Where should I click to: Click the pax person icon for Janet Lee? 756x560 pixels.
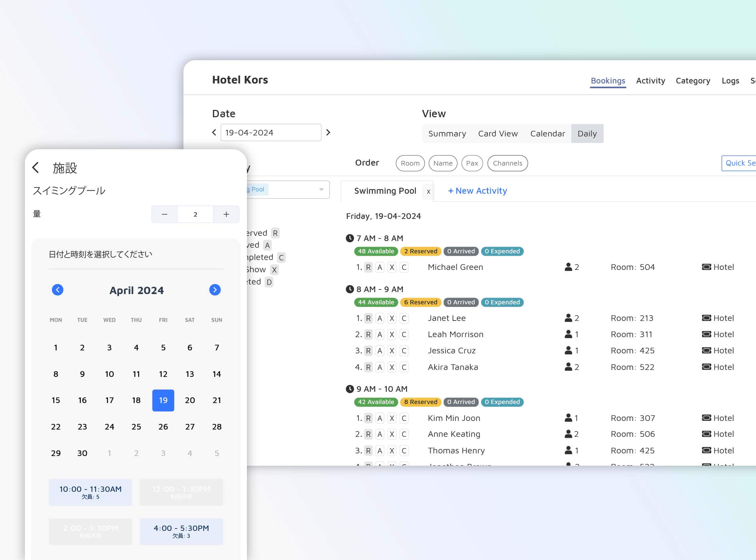tap(568, 318)
